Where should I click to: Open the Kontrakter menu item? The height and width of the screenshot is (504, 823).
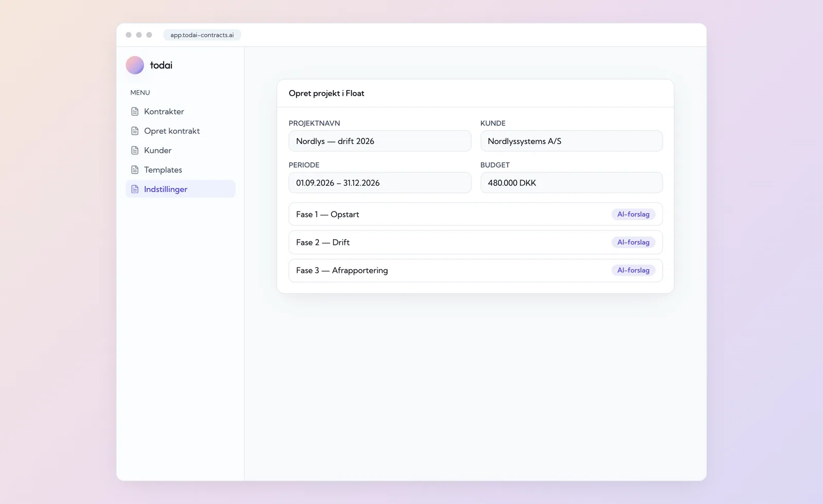(181, 112)
